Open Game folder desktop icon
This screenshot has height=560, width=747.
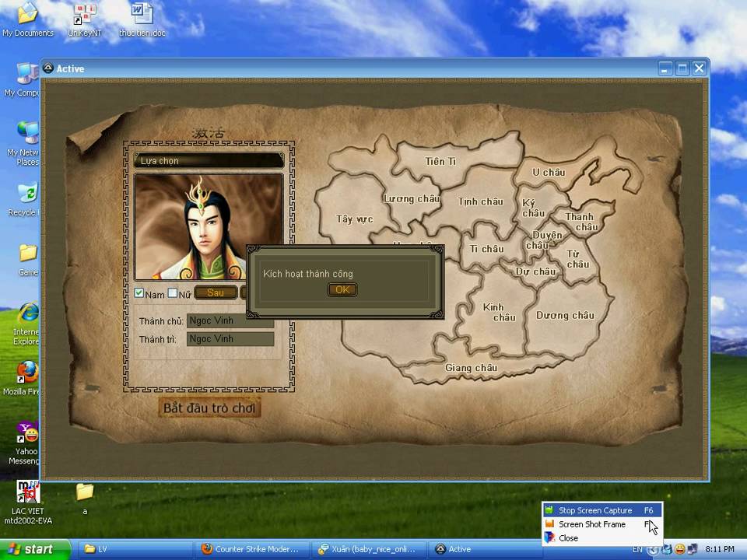click(x=29, y=260)
